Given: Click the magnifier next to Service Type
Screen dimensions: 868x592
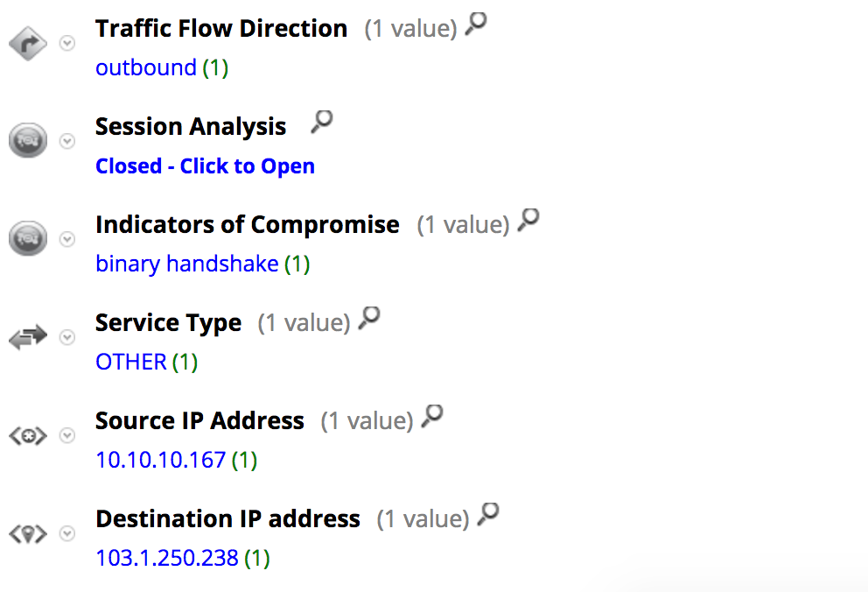Looking at the screenshot, I should [370, 319].
